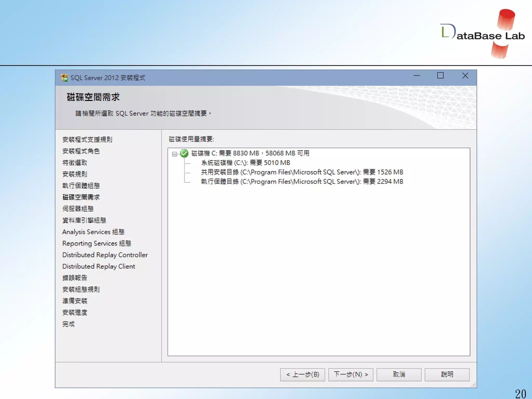Select 安裝規則 step in sidebar
The image size is (532, 399).
click(x=75, y=174)
